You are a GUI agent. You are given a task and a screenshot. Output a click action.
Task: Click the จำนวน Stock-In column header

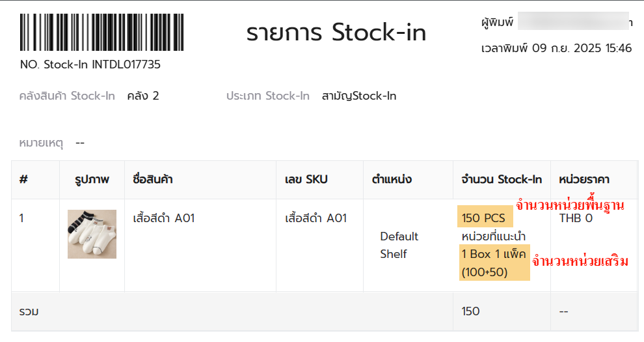coord(502,179)
